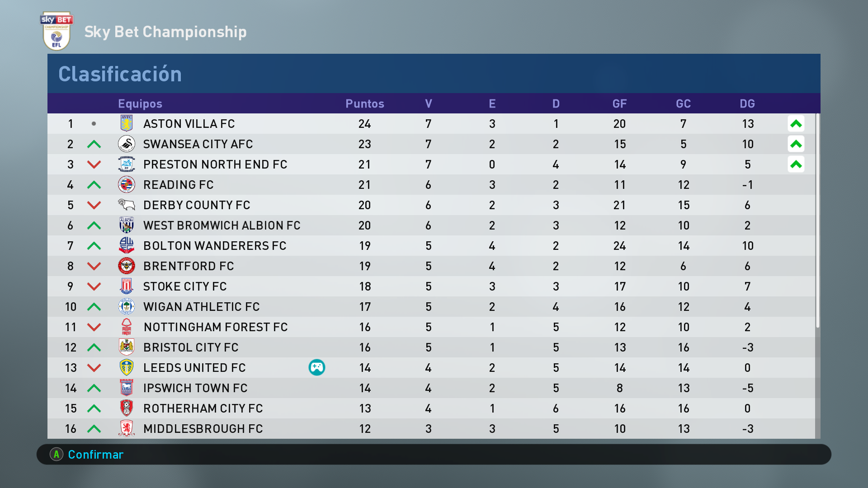Click the teal gamepad icon beside Leeds United

316,367
